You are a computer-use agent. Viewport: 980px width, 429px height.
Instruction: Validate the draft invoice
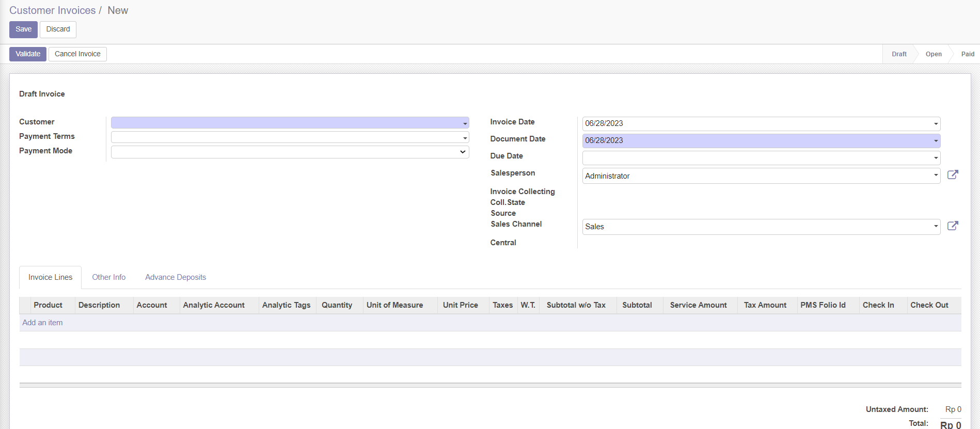28,54
